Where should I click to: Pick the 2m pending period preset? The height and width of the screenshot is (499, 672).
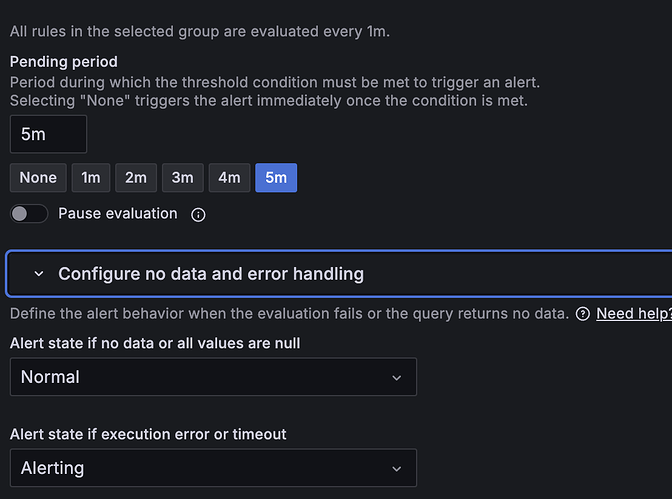136,177
